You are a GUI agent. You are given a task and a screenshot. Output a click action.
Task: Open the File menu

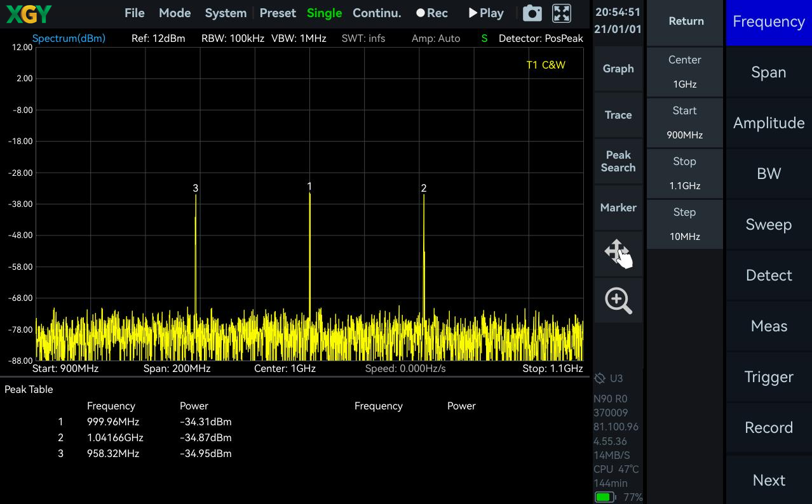(135, 13)
